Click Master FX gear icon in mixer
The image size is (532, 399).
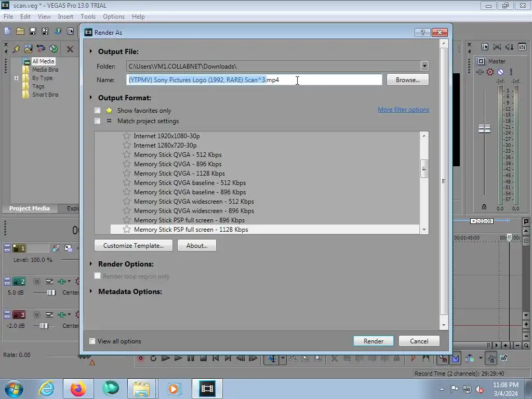(x=490, y=72)
